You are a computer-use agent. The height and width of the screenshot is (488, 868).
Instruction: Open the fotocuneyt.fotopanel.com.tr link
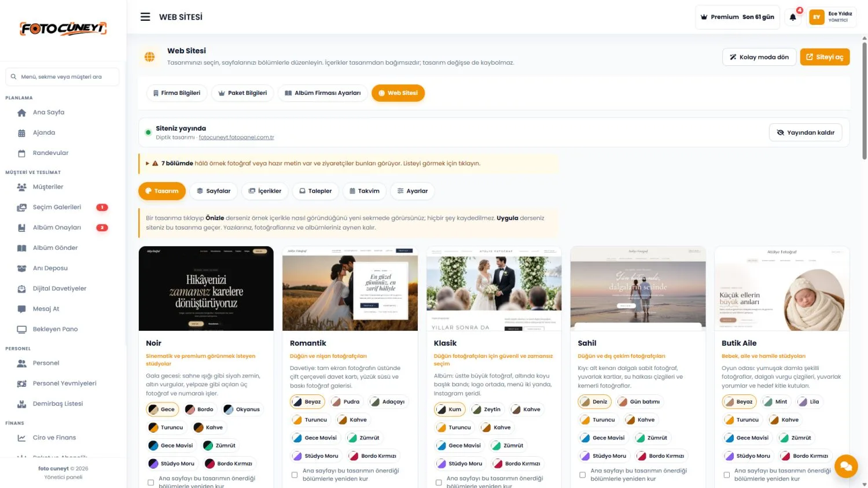(x=236, y=138)
